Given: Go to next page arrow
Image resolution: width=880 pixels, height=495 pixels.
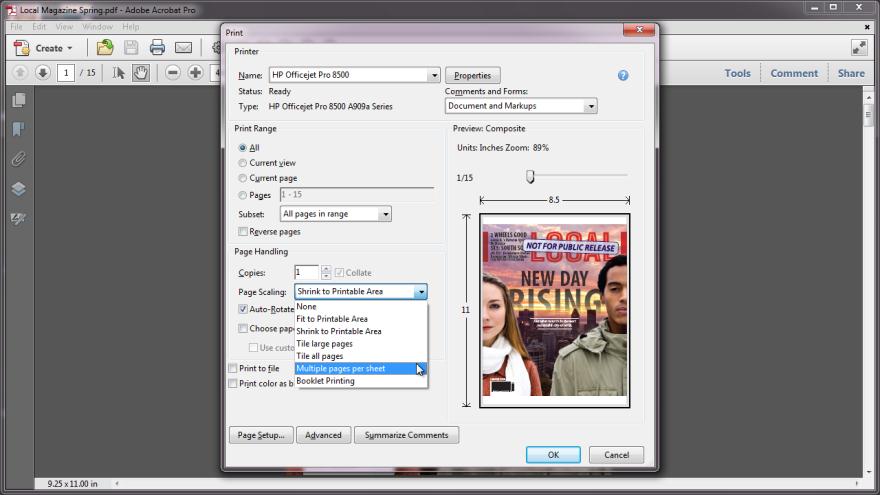Looking at the screenshot, I should (x=42, y=73).
